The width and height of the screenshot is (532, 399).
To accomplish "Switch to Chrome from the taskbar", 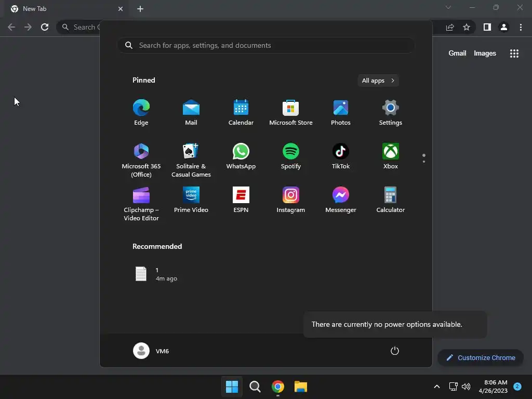I will (278, 387).
